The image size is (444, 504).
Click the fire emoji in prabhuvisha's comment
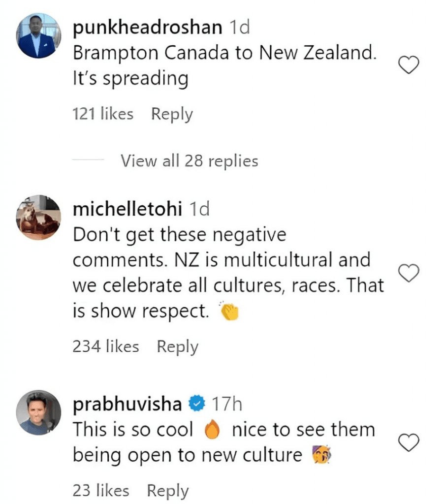pyautogui.click(x=212, y=431)
